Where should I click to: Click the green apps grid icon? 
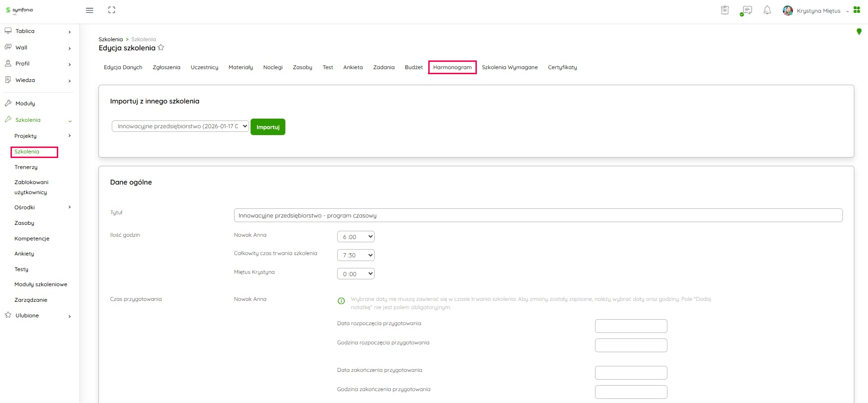click(x=857, y=10)
